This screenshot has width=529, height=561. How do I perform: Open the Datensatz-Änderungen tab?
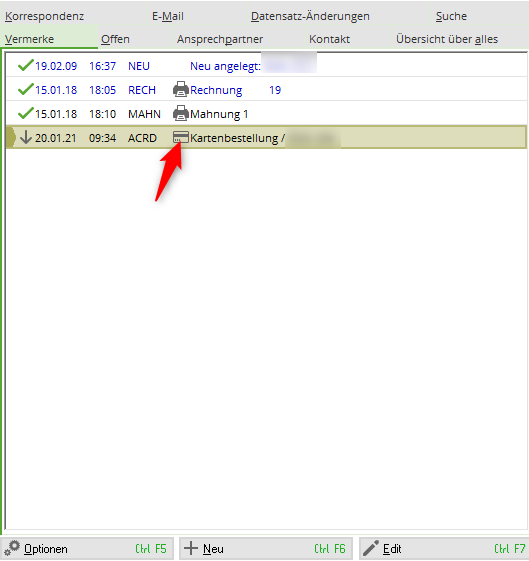(310, 16)
